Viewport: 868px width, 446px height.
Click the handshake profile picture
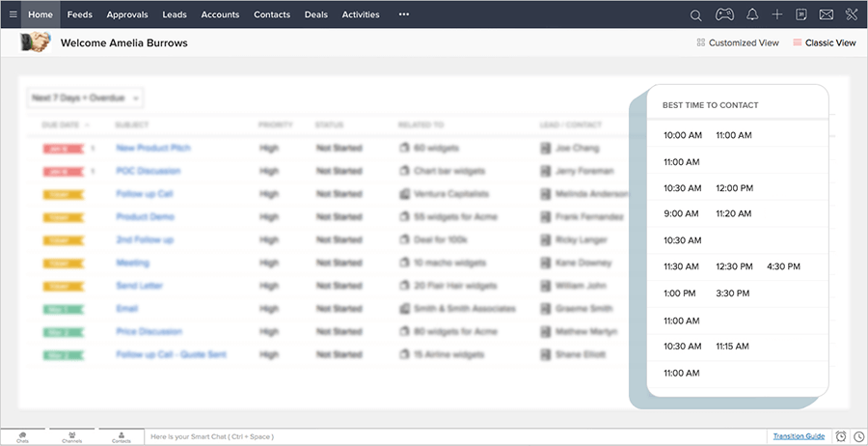tap(36, 42)
